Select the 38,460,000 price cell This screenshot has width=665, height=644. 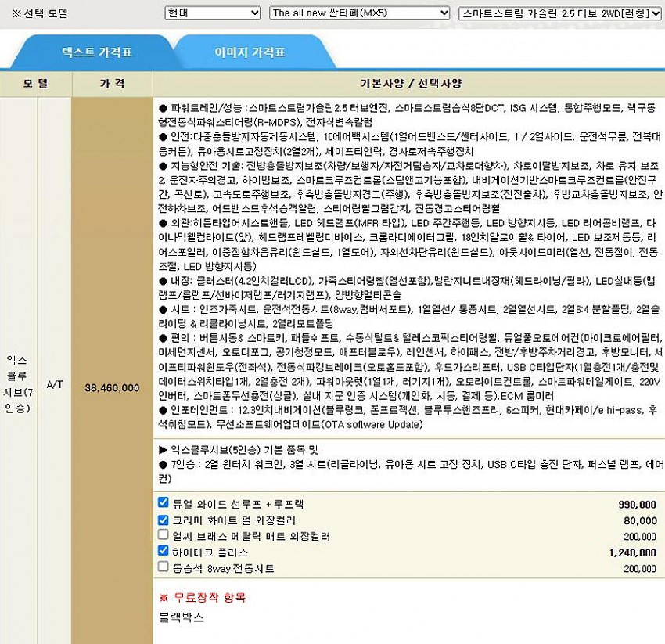112,387
